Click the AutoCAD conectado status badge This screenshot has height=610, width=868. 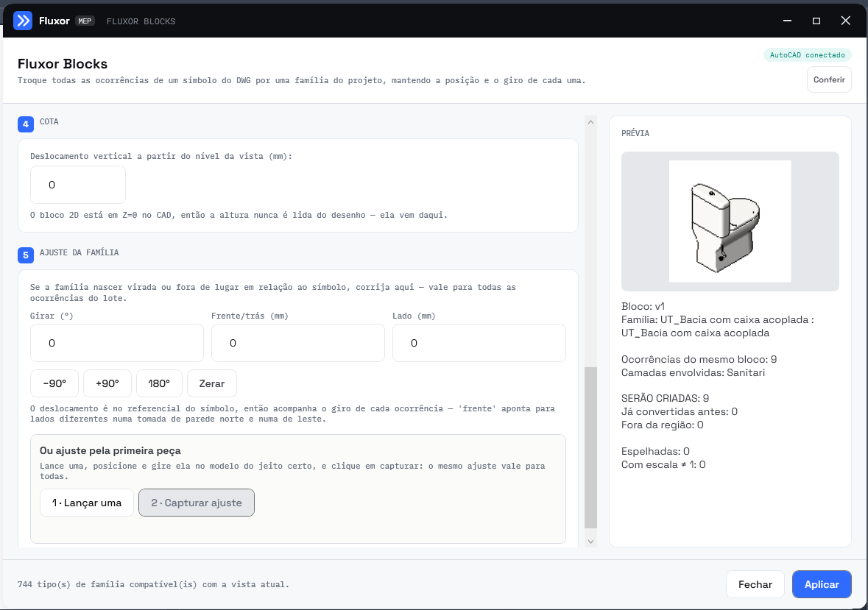[x=807, y=54]
